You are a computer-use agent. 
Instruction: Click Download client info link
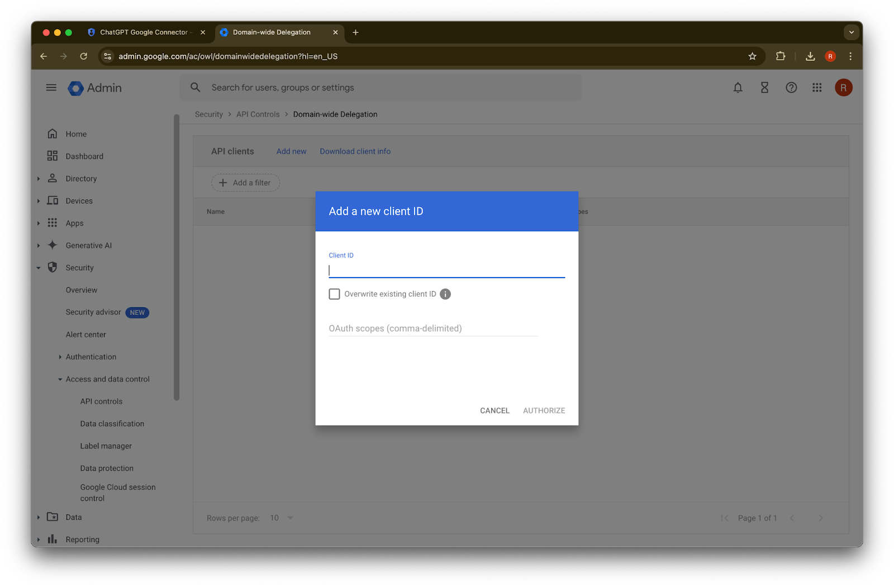[x=355, y=151]
